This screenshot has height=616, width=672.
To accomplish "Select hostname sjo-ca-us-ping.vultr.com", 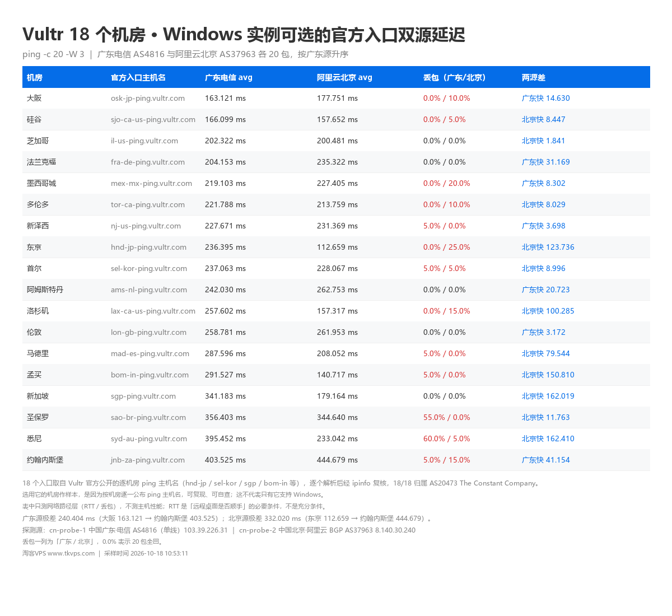I will 153,119.
